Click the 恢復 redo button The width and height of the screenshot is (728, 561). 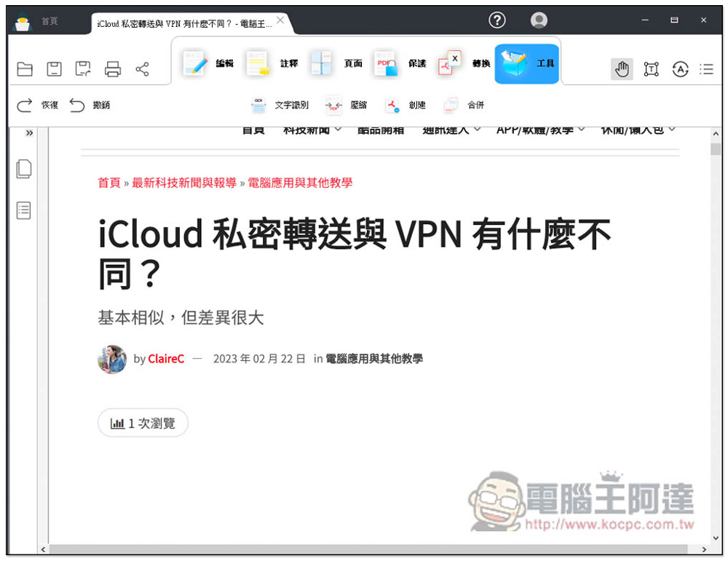[x=38, y=106]
